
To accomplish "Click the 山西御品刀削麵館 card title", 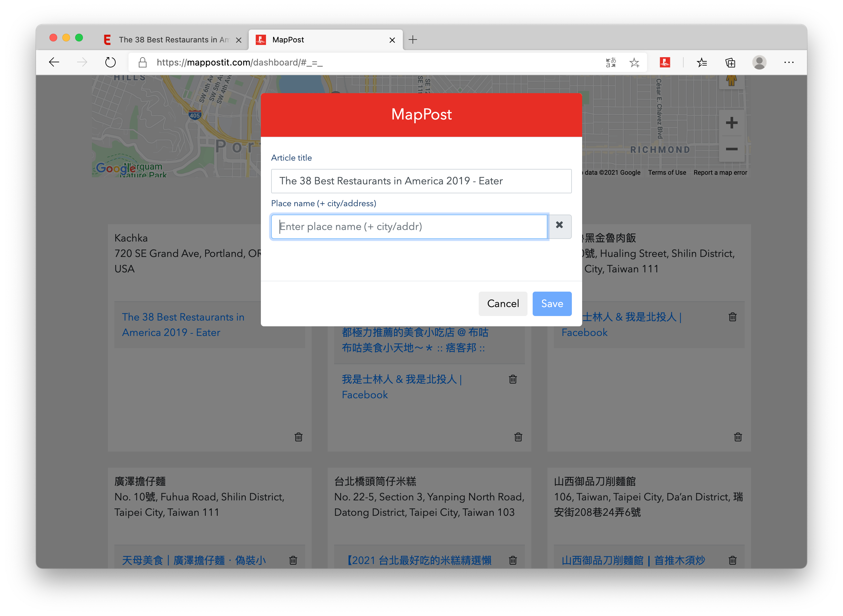I will pyautogui.click(x=595, y=481).
